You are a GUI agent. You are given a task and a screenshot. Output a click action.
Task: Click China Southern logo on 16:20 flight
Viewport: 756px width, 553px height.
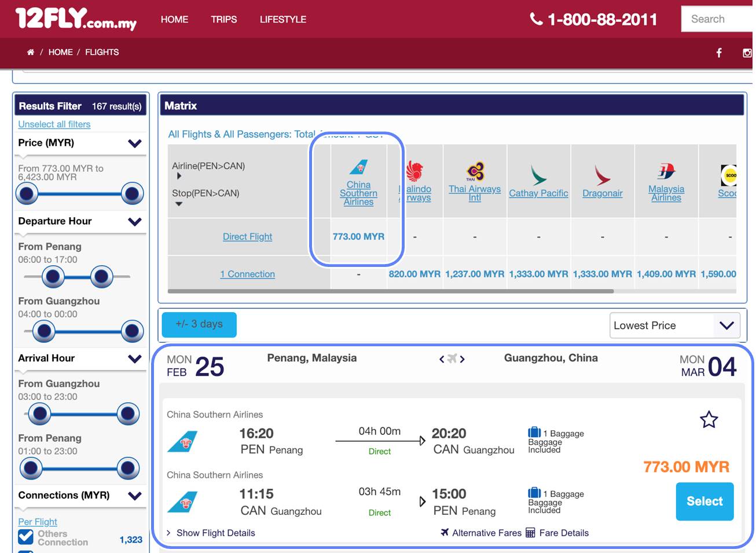182,442
